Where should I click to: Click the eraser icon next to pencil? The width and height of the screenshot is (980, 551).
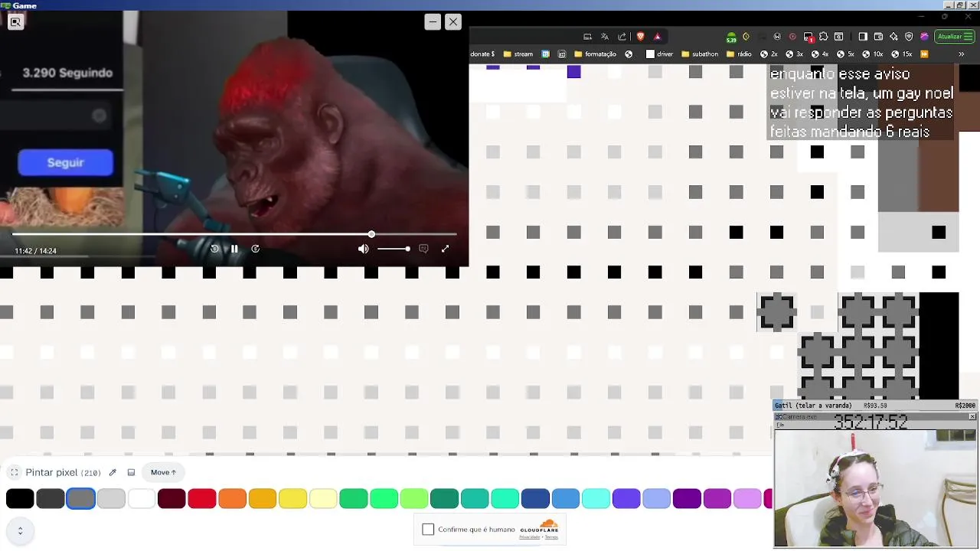click(131, 472)
